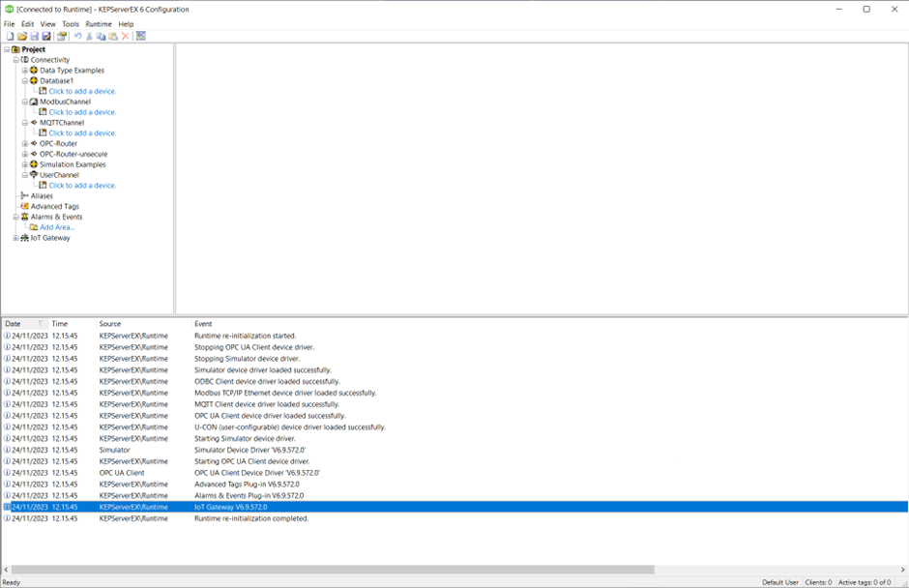Click 'Active tags: 0 of 0' status text

click(865, 582)
